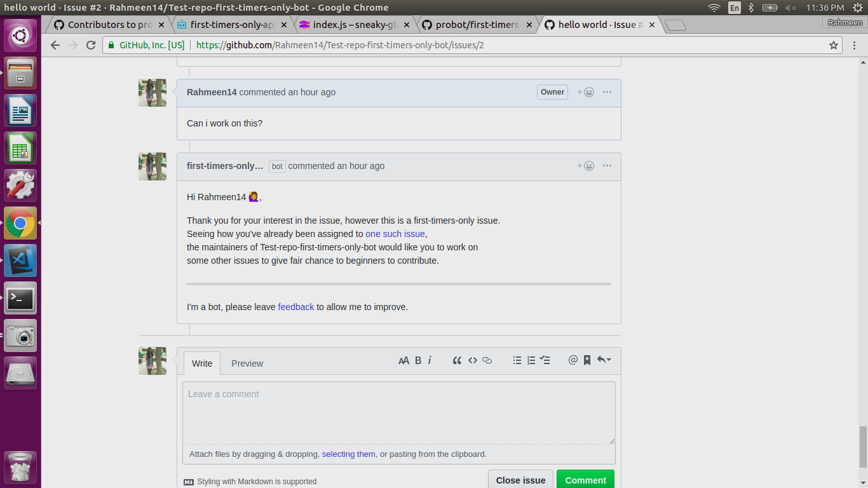Add reaction to the bot's comment
Image resolution: width=868 pixels, height=488 pixels.
click(586, 166)
